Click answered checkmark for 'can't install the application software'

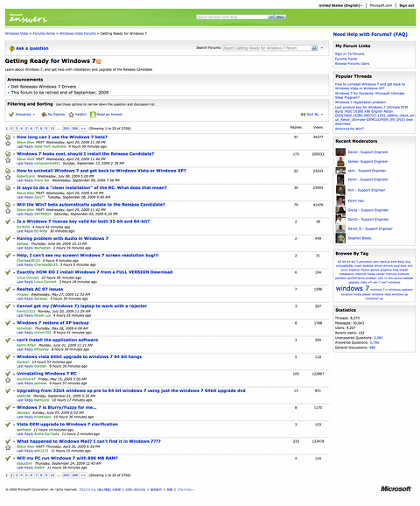click(x=8, y=340)
